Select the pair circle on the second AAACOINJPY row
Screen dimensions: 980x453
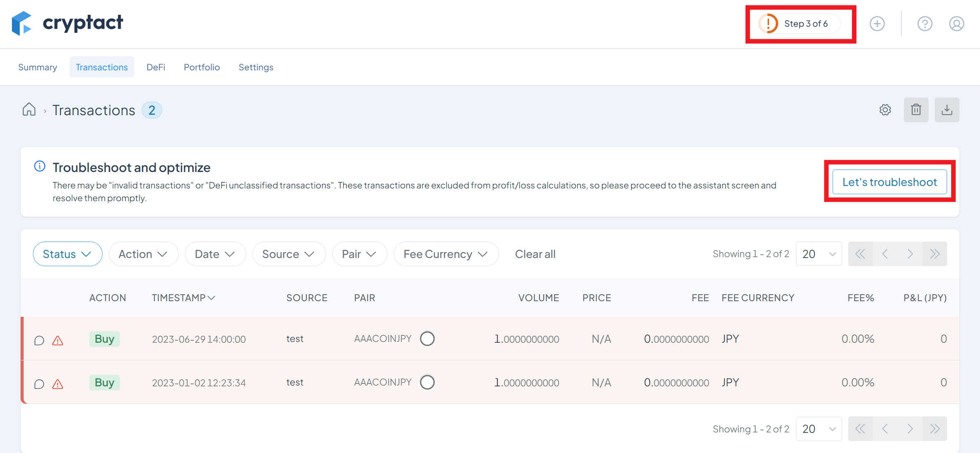tap(427, 382)
